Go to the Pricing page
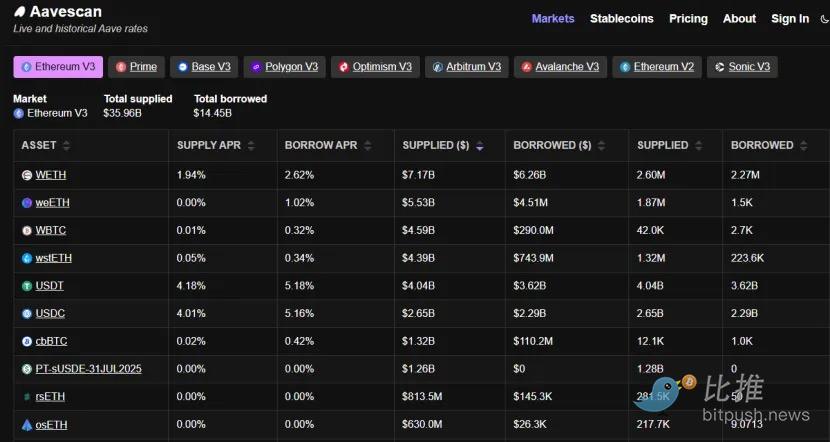 [x=688, y=18]
